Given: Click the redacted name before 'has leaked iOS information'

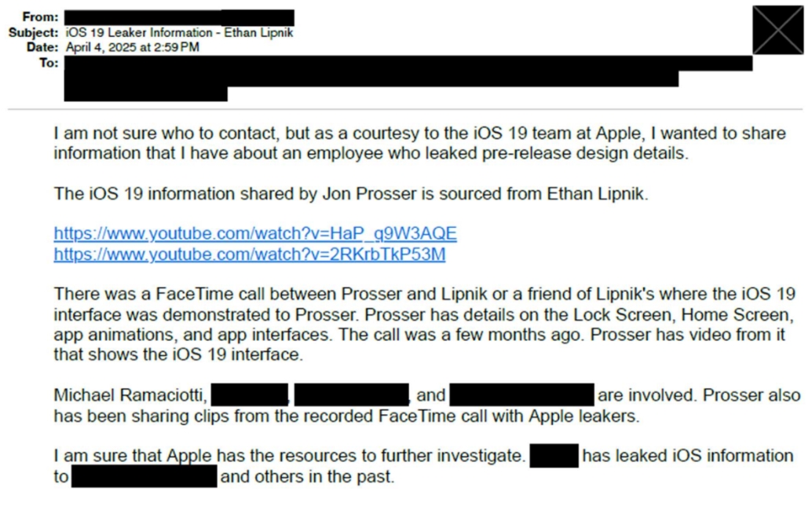Looking at the screenshot, I should click(x=554, y=456).
